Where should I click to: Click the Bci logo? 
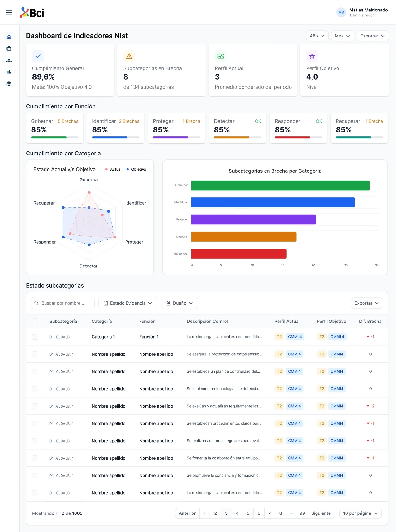(x=32, y=13)
